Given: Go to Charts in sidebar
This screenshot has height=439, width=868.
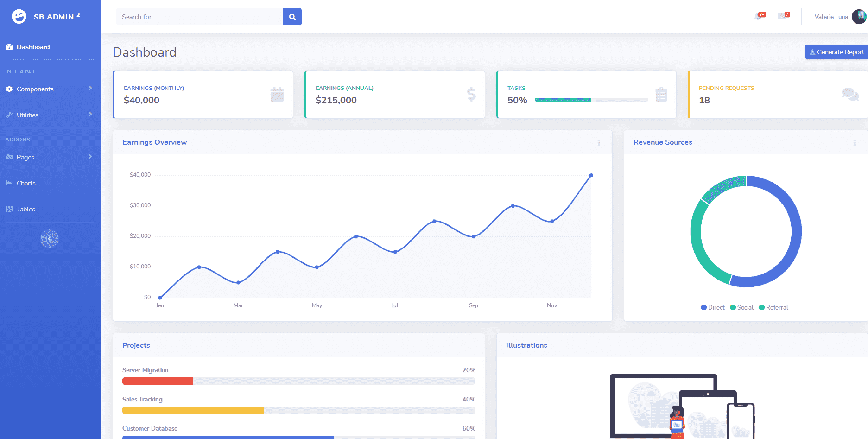Looking at the screenshot, I should [26, 183].
